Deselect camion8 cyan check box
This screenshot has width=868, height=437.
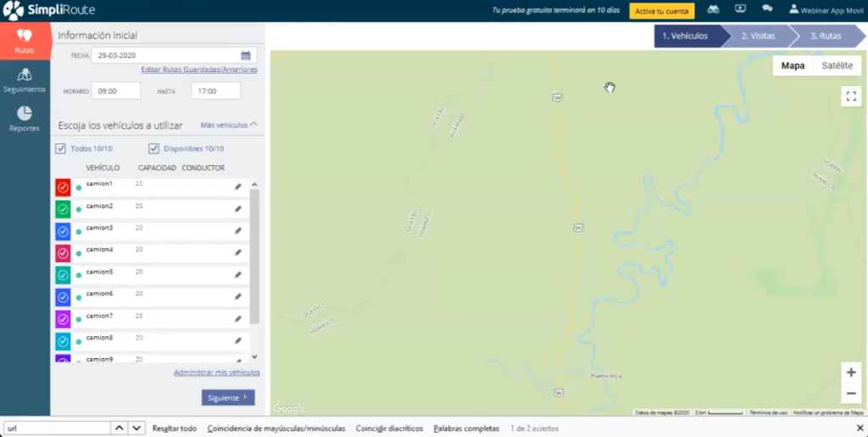click(x=63, y=341)
